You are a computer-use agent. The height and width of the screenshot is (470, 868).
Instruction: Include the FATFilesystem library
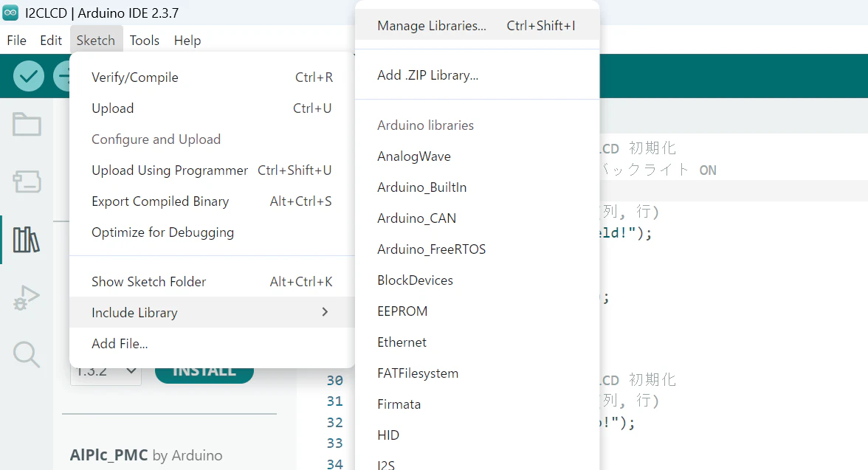click(x=477, y=373)
